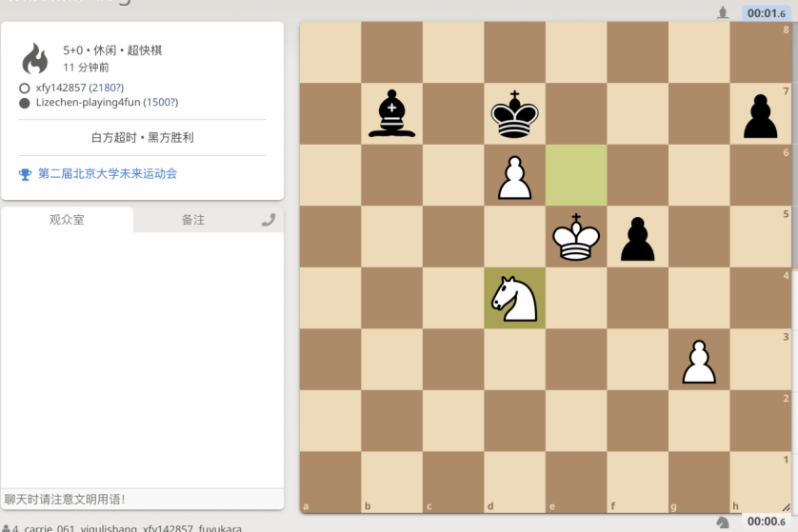
Task: Click the top clock showing 00:01.6
Action: (x=766, y=13)
